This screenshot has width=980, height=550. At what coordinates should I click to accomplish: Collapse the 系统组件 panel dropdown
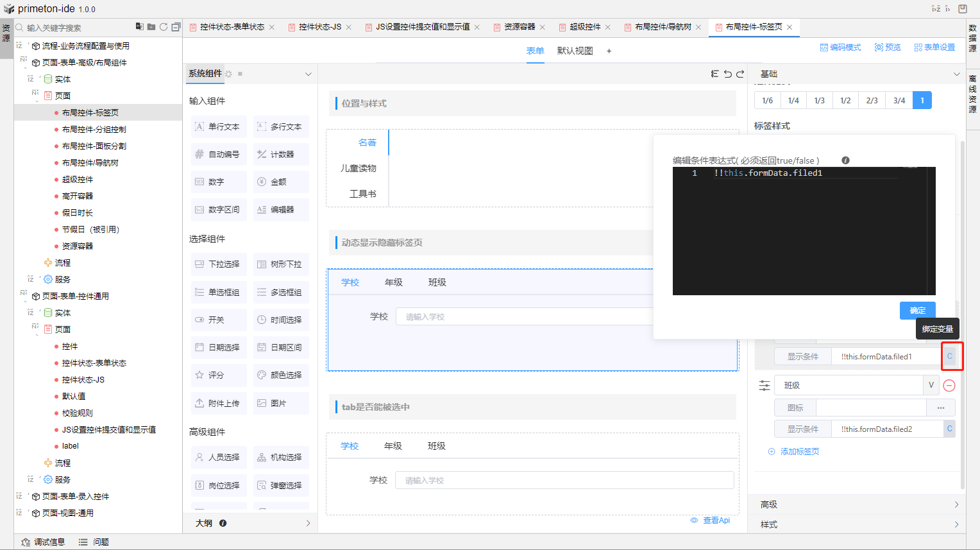(308, 74)
